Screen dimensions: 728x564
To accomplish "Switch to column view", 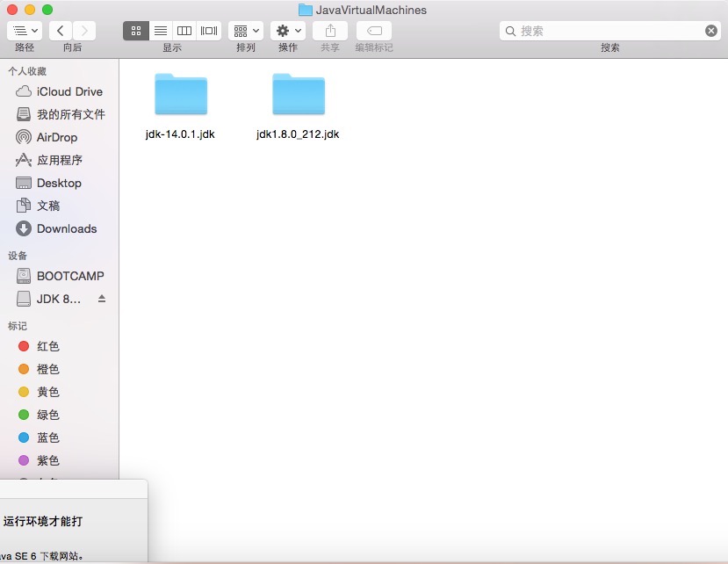I will pos(184,31).
